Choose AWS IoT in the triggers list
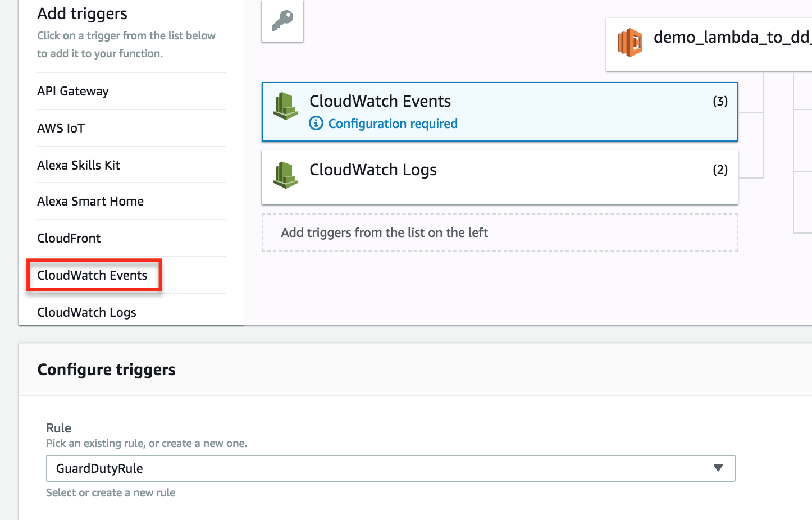Screen dimensions: 812x520 coord(61,128)
